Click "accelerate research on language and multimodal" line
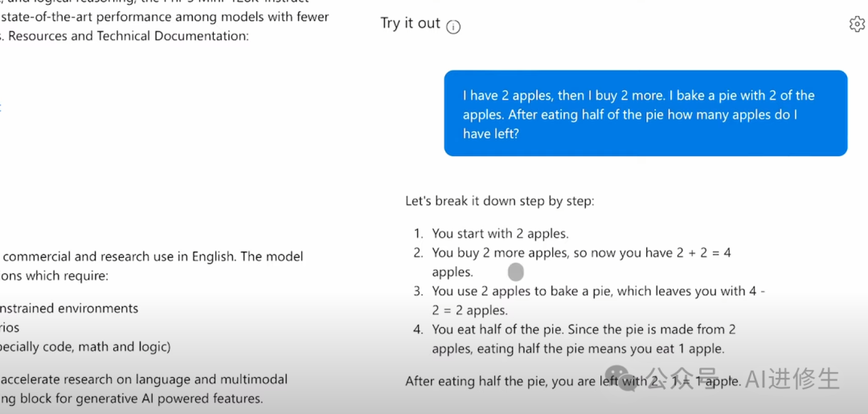 pos(144,379)
